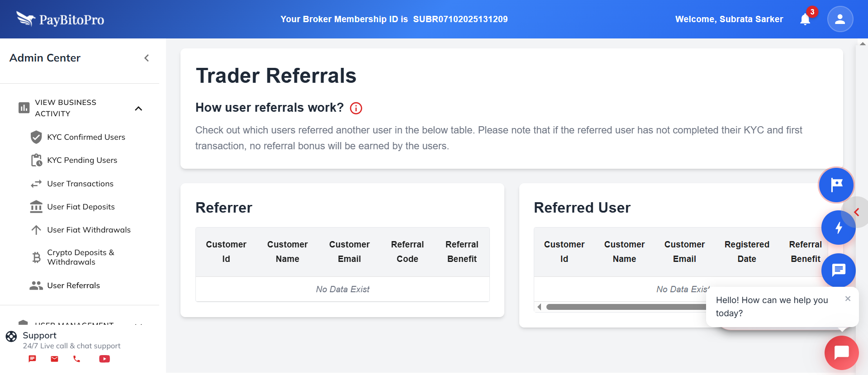This screenshot has height=375, width=868.
Task: Dismiss the chat greeting popup
Action: click(848, 299)
